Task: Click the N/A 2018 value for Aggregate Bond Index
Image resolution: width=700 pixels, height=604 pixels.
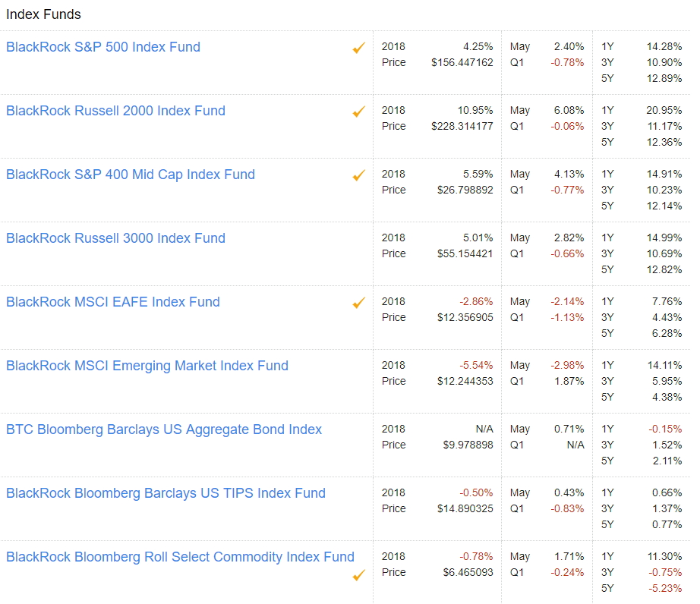Action: tap(484, 429)
